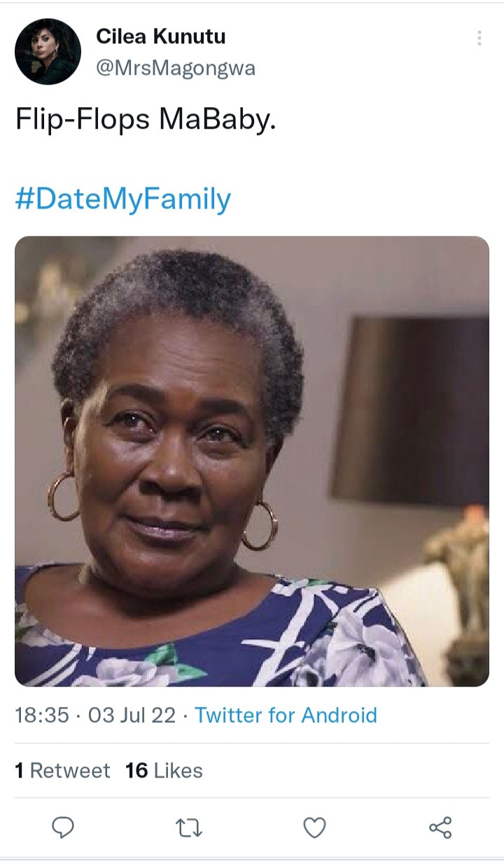Tap the word Retweet in the stats row
Image resolution: width=504 pixels, height=861 pixels.
70,771
